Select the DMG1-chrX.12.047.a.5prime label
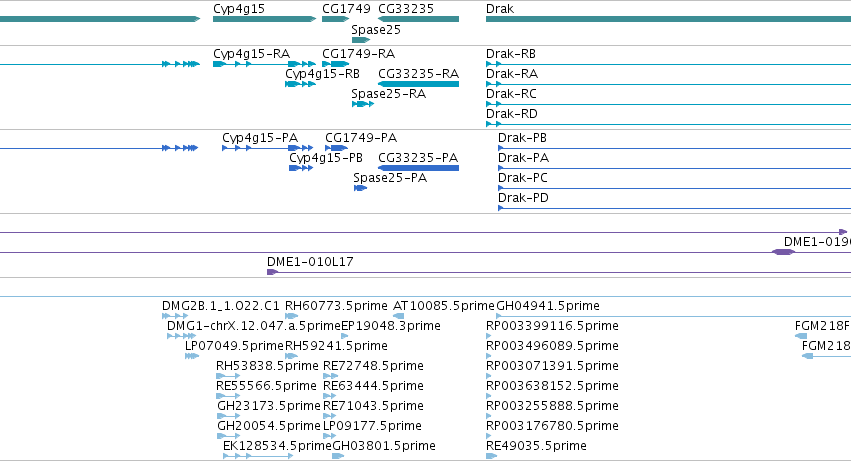 tap(254, 326)
